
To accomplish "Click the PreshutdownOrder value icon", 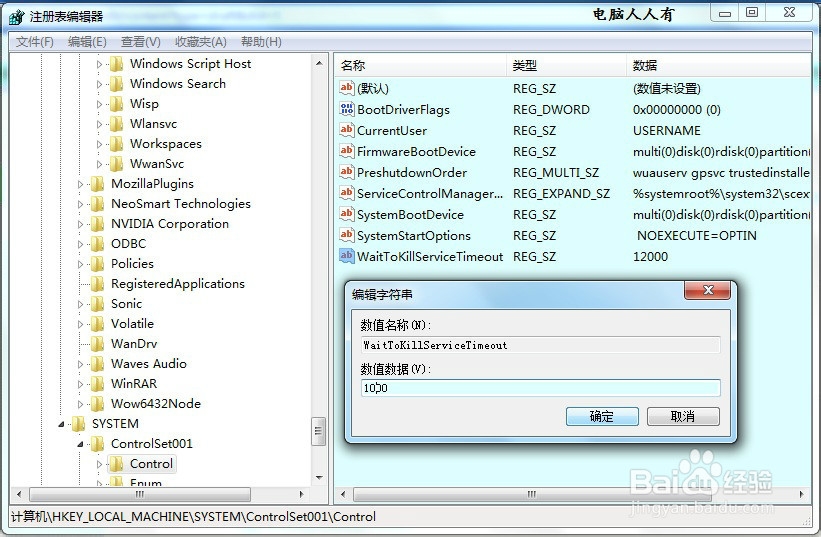I will tap(347, 172).
